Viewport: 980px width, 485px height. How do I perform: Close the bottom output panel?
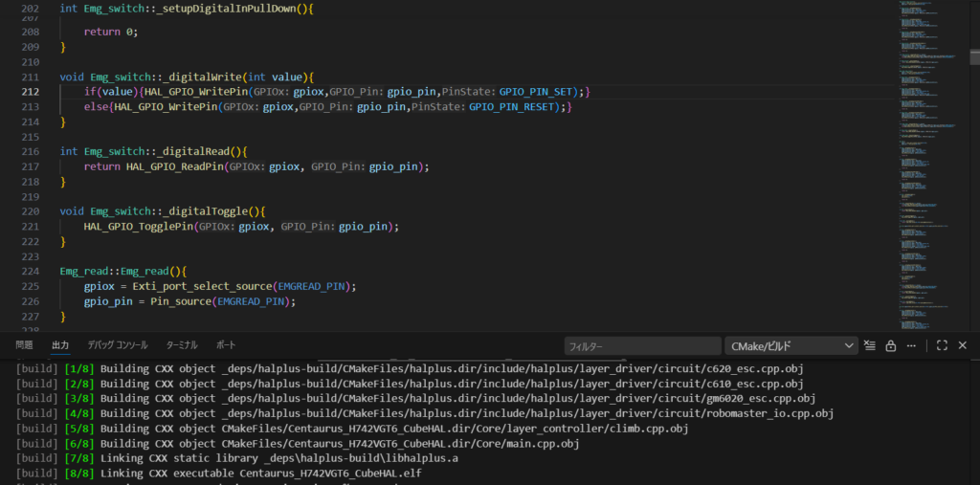click(962, 345)
